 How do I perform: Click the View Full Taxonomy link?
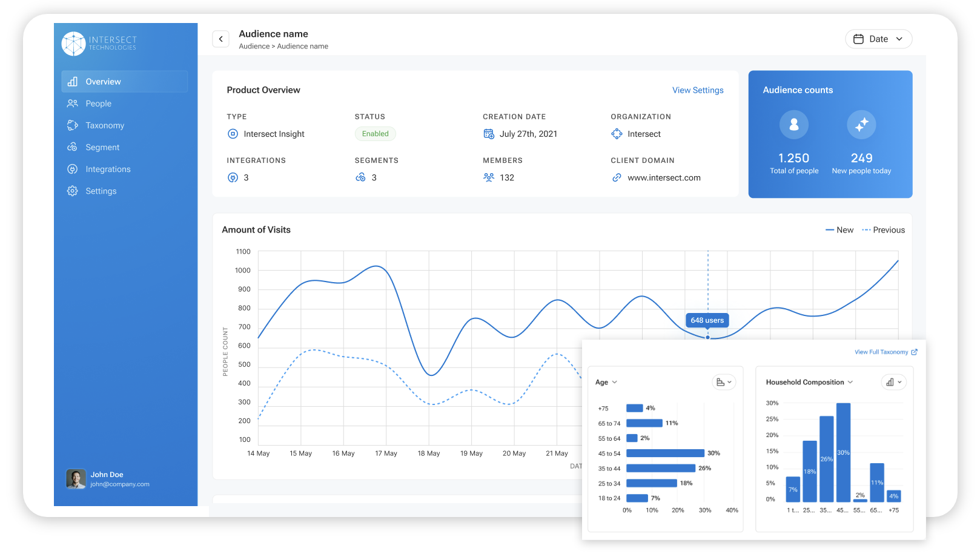click(x=881, y=352)
